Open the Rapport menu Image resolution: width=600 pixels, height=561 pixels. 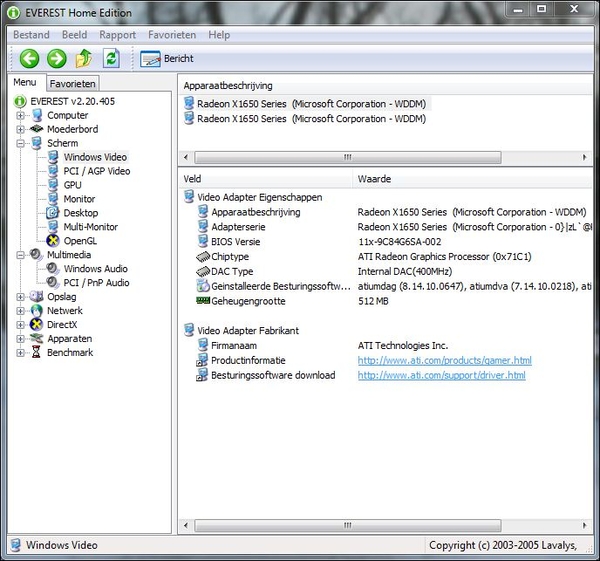pos(117,34)
